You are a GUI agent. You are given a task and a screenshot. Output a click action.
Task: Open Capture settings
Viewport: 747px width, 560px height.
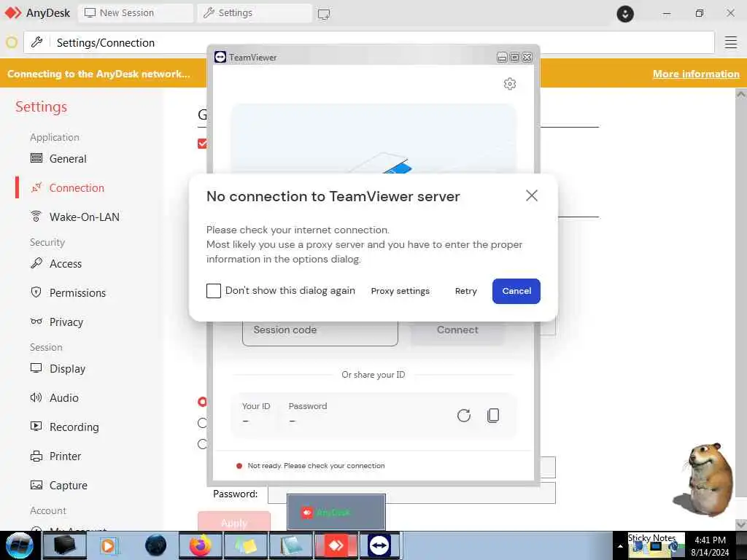(x=68, y=485)
